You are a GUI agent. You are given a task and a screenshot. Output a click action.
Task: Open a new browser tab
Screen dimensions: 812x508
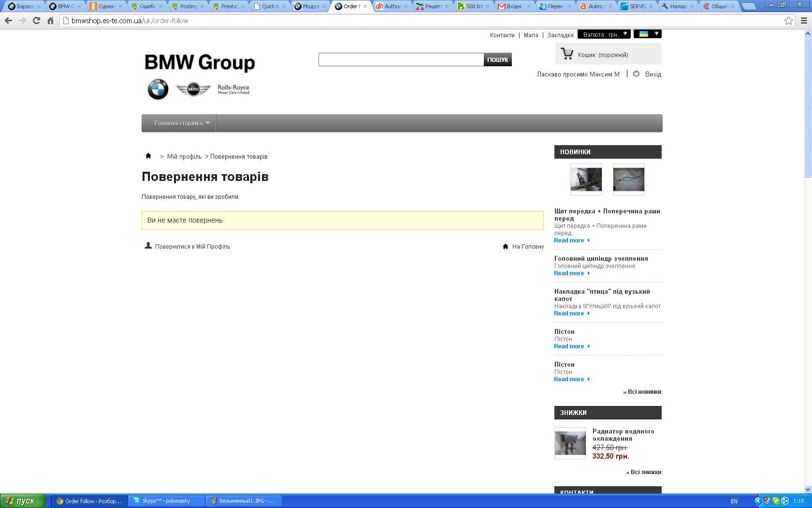tap(748, 6)
